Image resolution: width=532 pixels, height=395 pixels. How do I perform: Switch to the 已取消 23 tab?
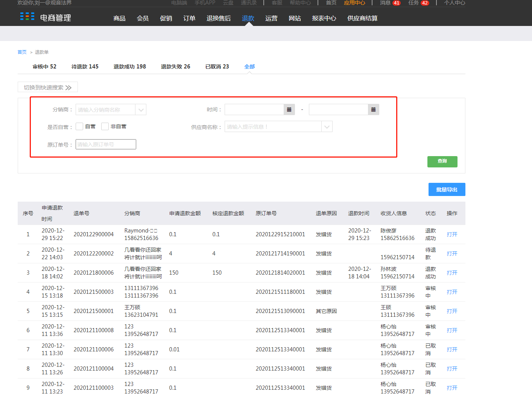(217, 67)
